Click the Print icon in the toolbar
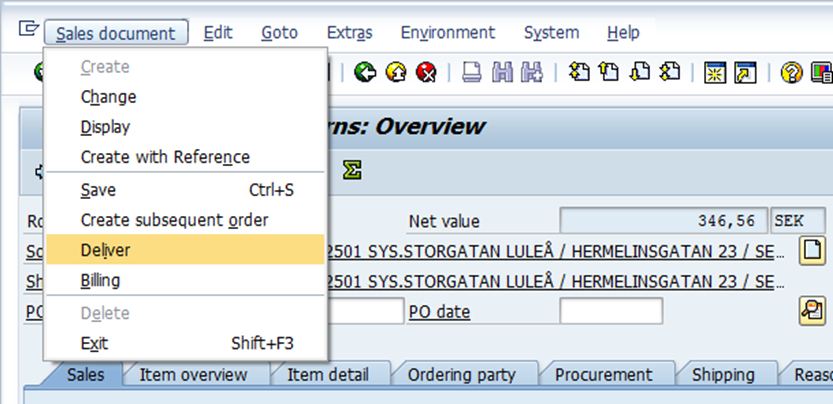The image size is (833, 404). 471,73
